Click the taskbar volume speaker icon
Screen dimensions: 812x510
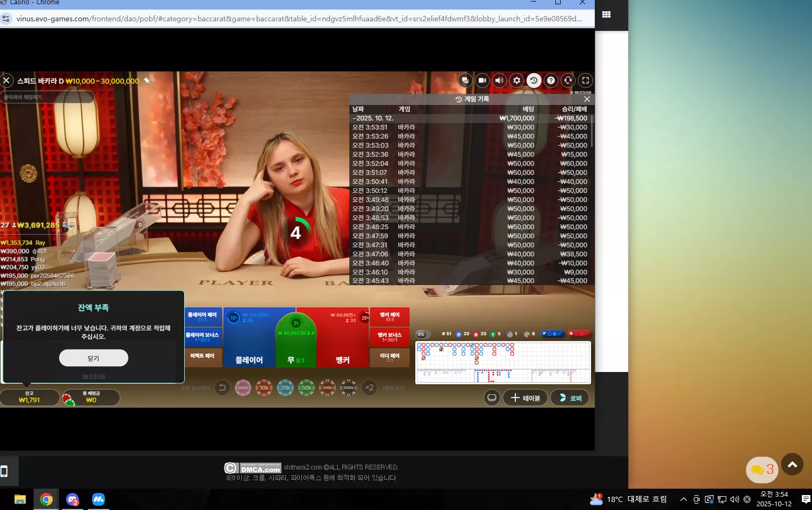click(x=734, y=499)
